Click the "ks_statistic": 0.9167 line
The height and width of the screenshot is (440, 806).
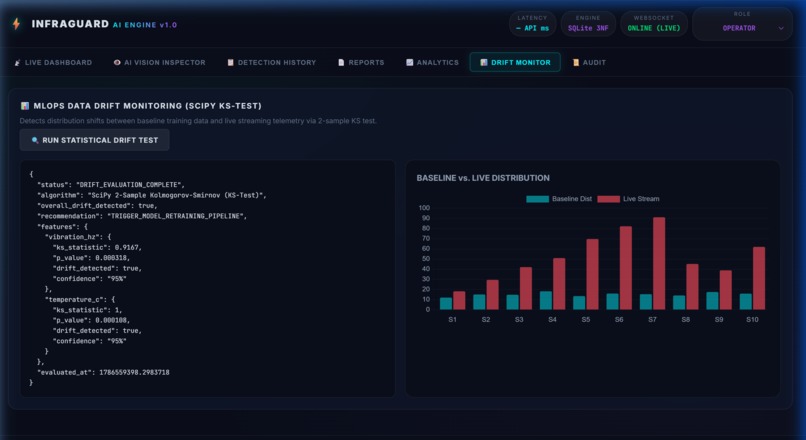97,247
